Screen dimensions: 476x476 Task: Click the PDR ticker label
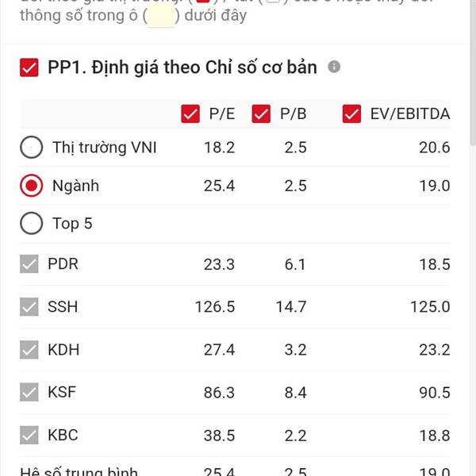(63, 264)
